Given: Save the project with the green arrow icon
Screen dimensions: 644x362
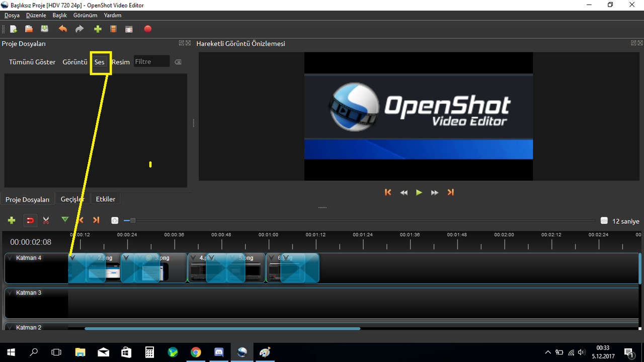Looking at the screenshot, I should pos(45,29).
